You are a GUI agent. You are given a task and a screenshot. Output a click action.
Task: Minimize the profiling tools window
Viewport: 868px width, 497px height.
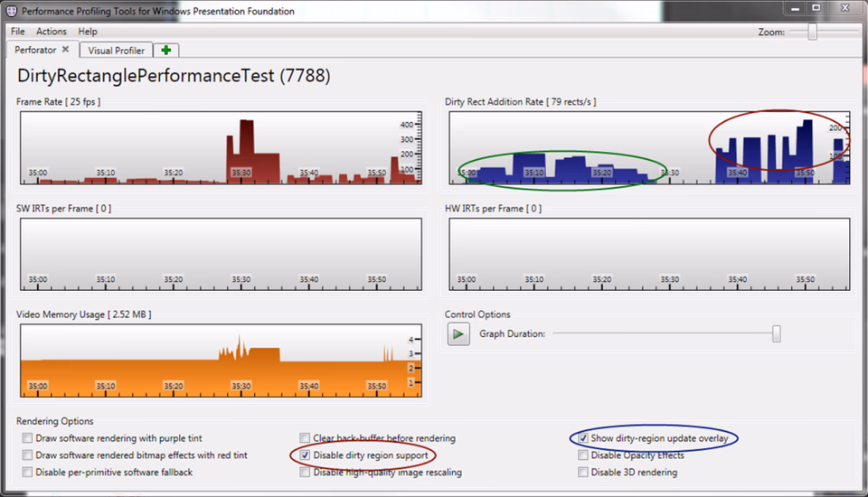point(795,8)
